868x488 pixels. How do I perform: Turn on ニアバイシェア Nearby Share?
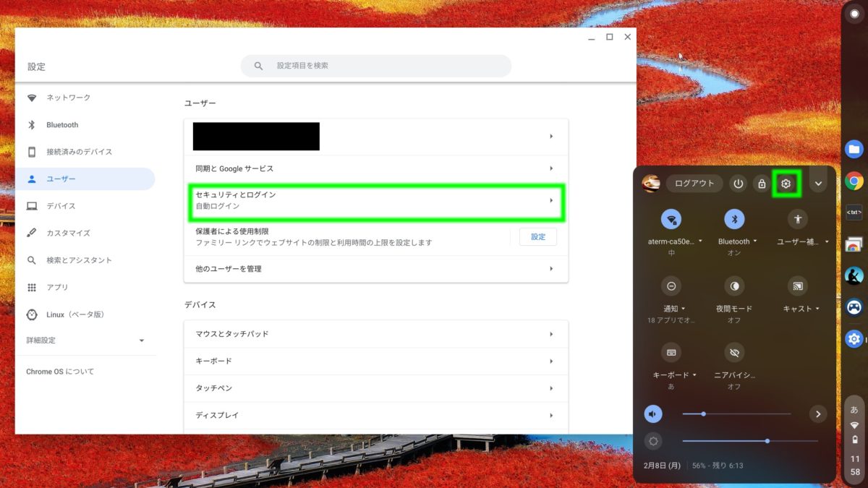click(x=734, y=354)
